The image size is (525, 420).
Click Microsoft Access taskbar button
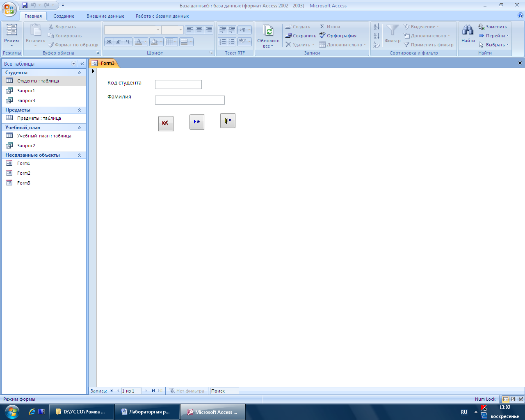click(212, 412)
